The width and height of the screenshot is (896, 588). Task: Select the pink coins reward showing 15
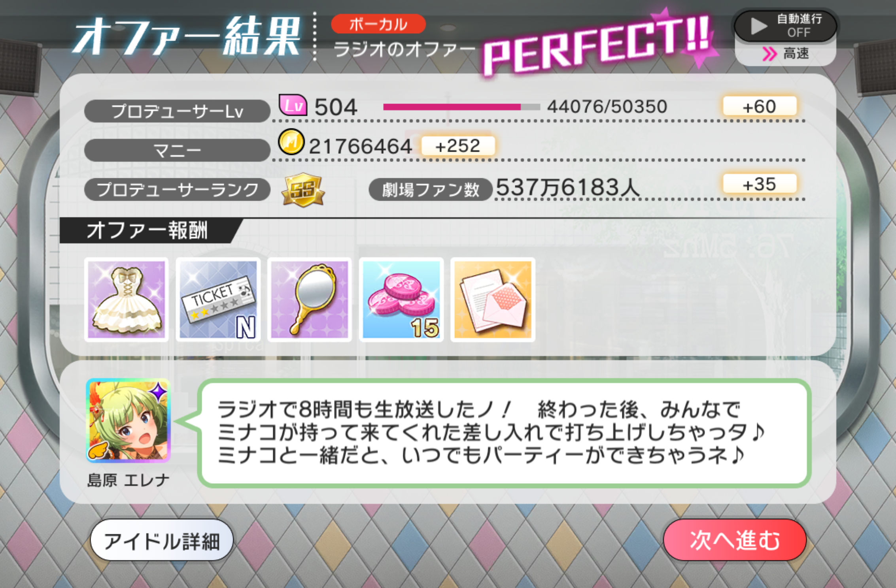point(401,300)
